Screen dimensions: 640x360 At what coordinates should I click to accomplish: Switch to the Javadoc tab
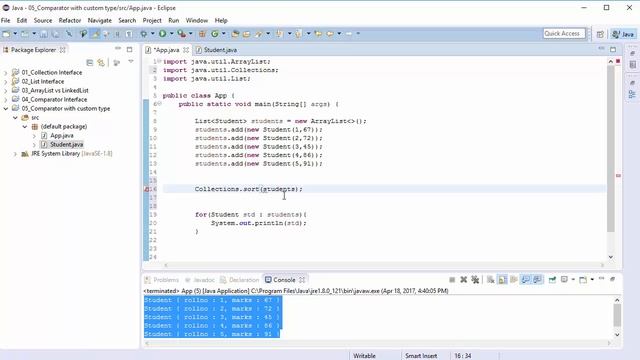point(200,280)
